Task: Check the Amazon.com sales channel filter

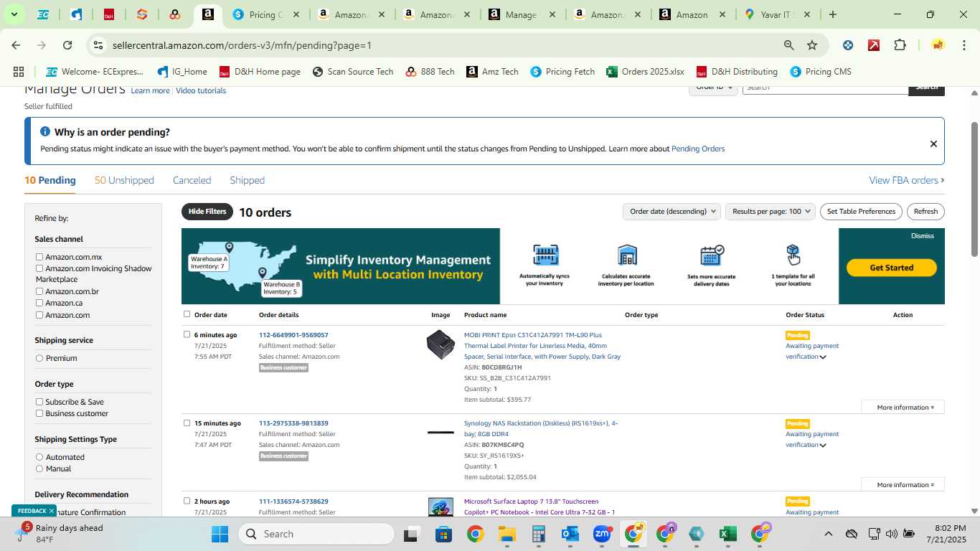Action: 39,315
